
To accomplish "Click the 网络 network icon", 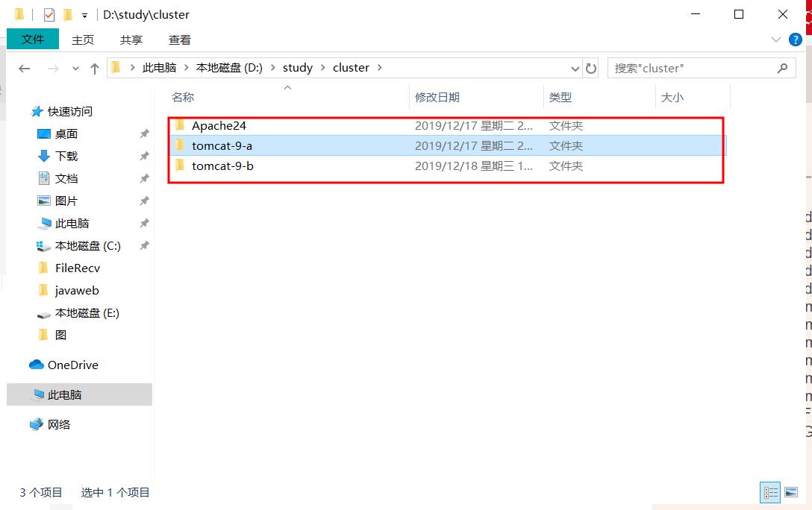I will tap(37, 425).
